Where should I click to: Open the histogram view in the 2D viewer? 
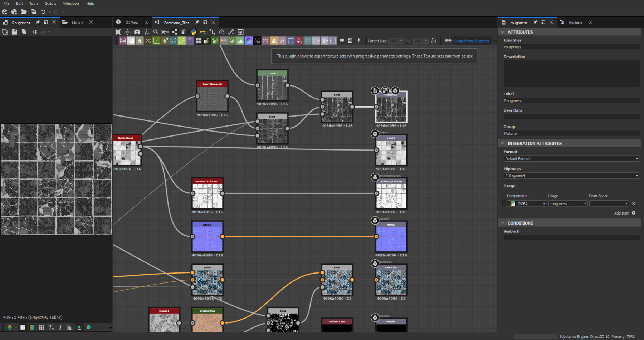pos(70,327)
